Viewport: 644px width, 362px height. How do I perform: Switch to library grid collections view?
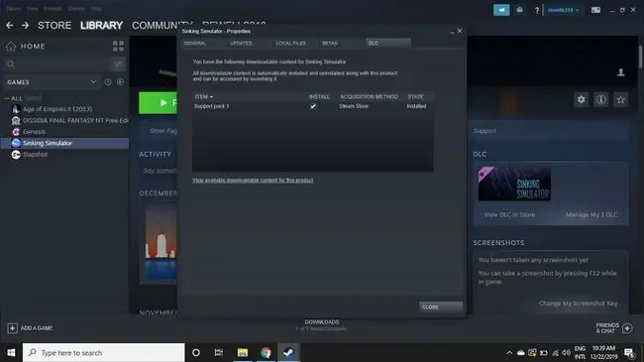pos(118,46)
